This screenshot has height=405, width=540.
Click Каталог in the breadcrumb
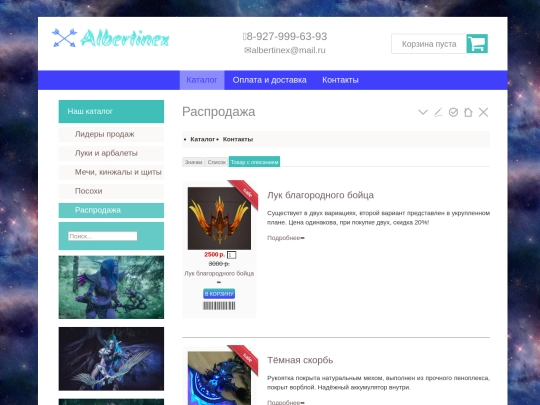(x=202, y=139)
